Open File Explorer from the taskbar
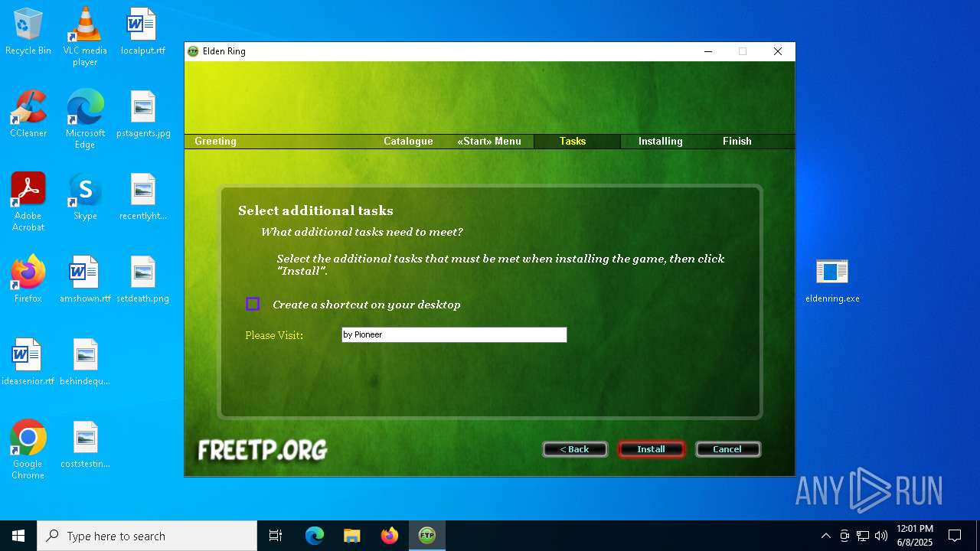Viewport: 980px width, 551px height. pyautogui.click(x=352, y=536)
